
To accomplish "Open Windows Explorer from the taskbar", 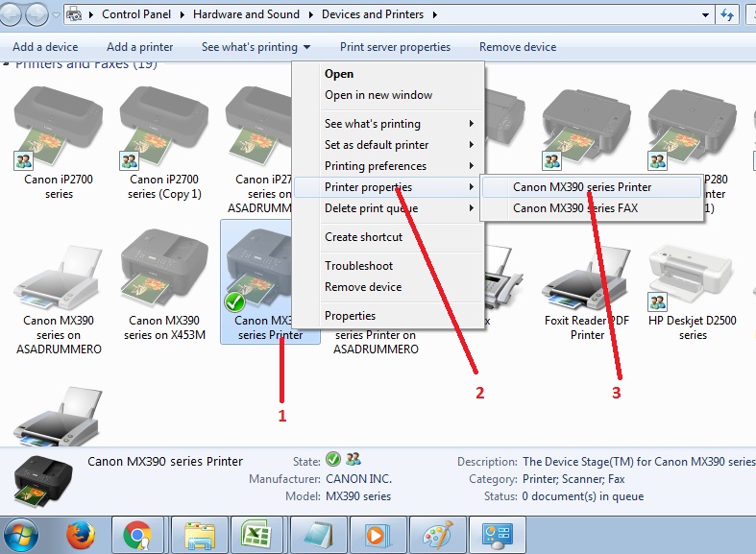I will click(200, 535).
